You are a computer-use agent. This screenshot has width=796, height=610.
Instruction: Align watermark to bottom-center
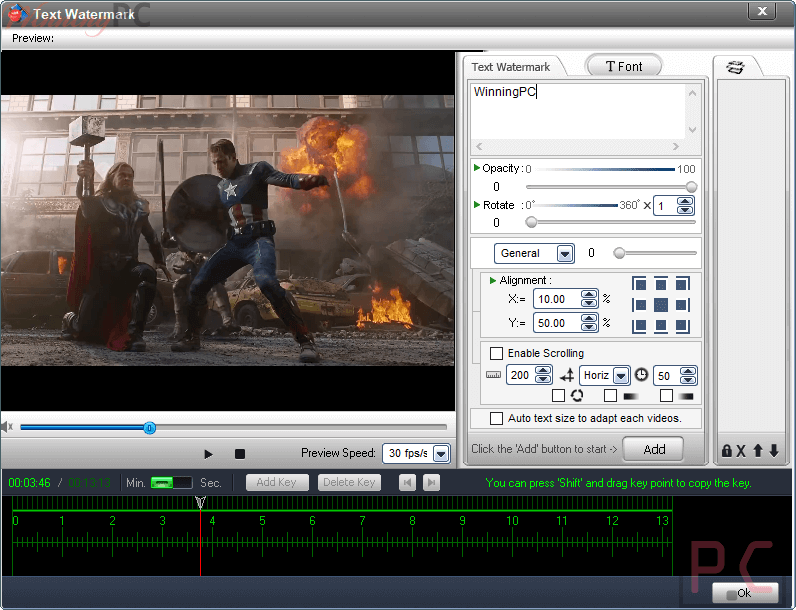[x=661, y=326]
